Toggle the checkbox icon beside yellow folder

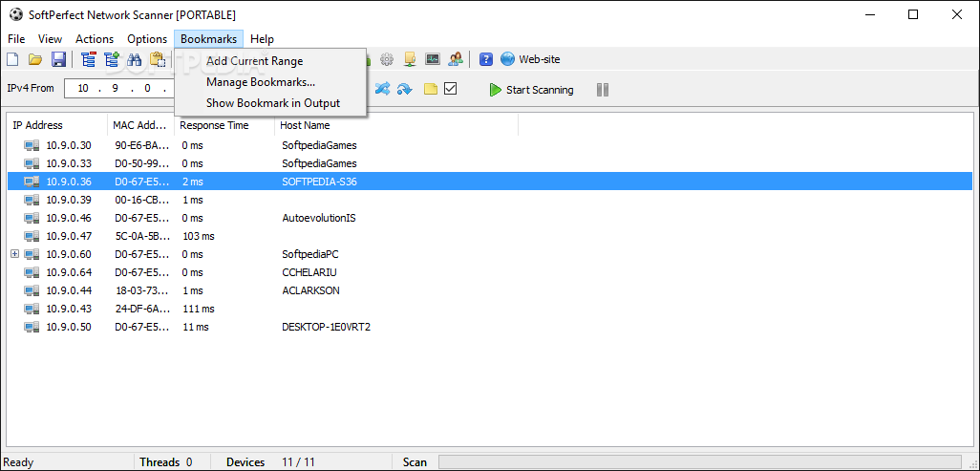click(x=451, y=89)
